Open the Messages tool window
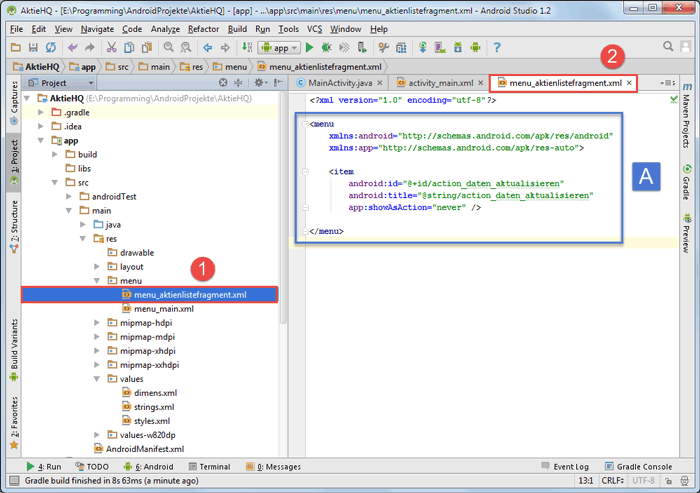This screenshot has height=493, width=700. click(273, 467)
